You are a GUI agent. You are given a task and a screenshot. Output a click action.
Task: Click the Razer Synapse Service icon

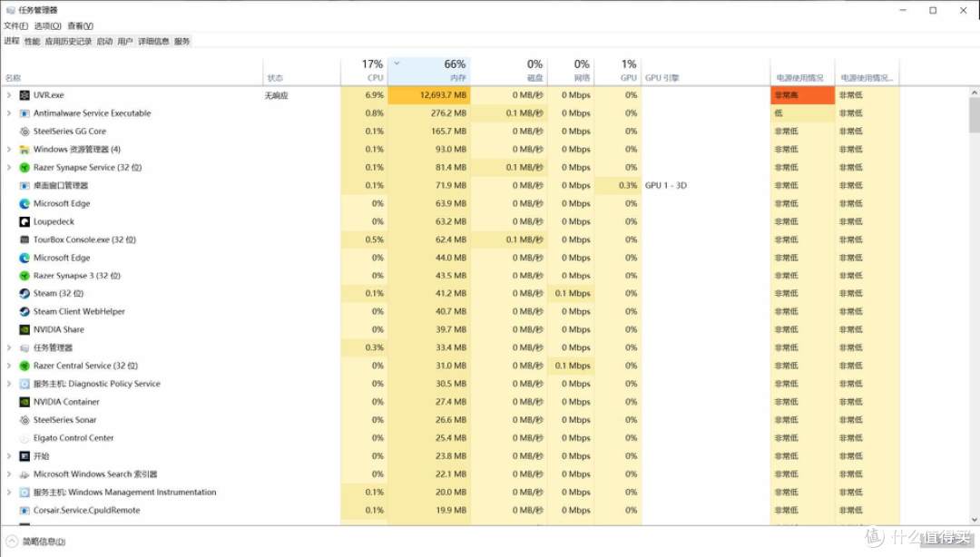pyautogui.click(x=23, y=167)
